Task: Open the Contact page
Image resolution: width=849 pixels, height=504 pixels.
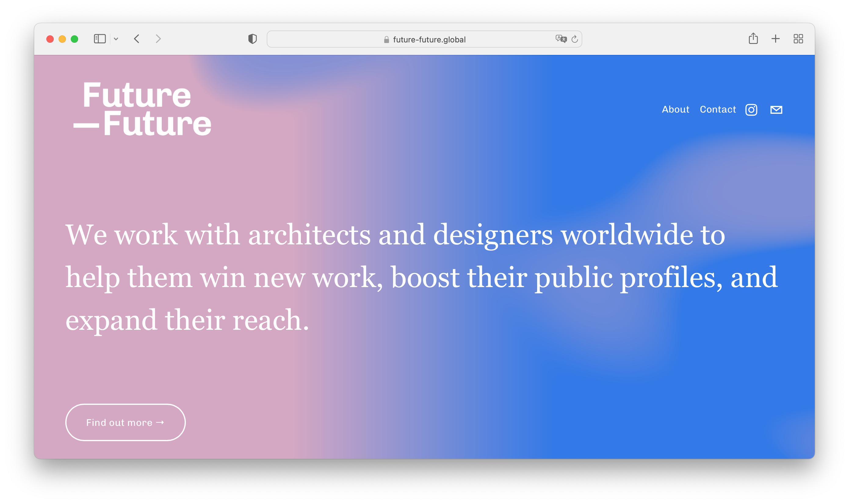Action: point(717,109)
